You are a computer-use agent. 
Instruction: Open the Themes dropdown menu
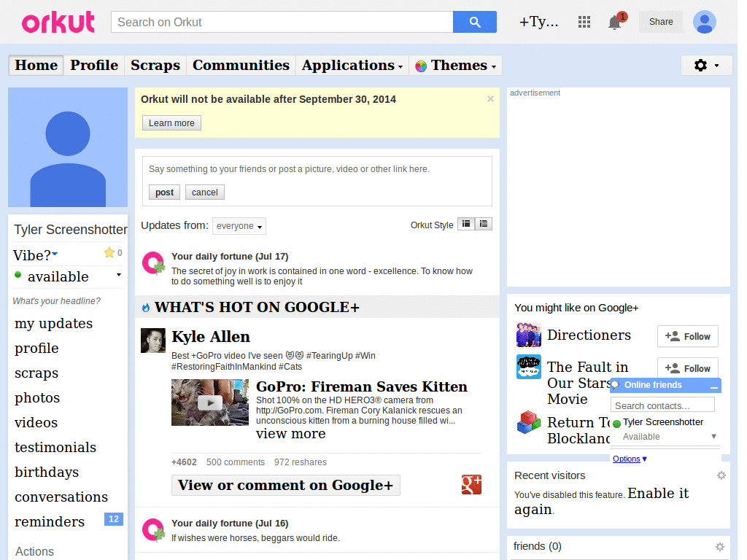pos(456,65)
